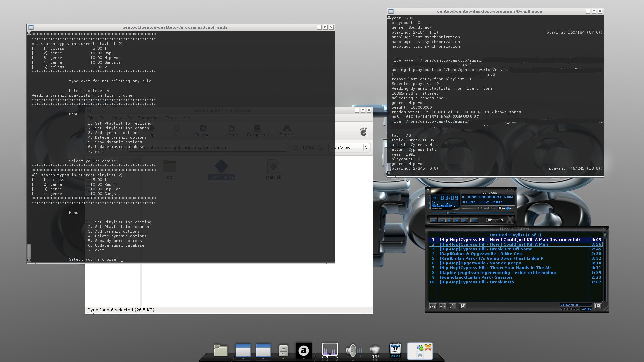This screenshot has width=644, height=362.
Task: Click the CPU monitor applet in dock
Action: [x=330, y=351]
